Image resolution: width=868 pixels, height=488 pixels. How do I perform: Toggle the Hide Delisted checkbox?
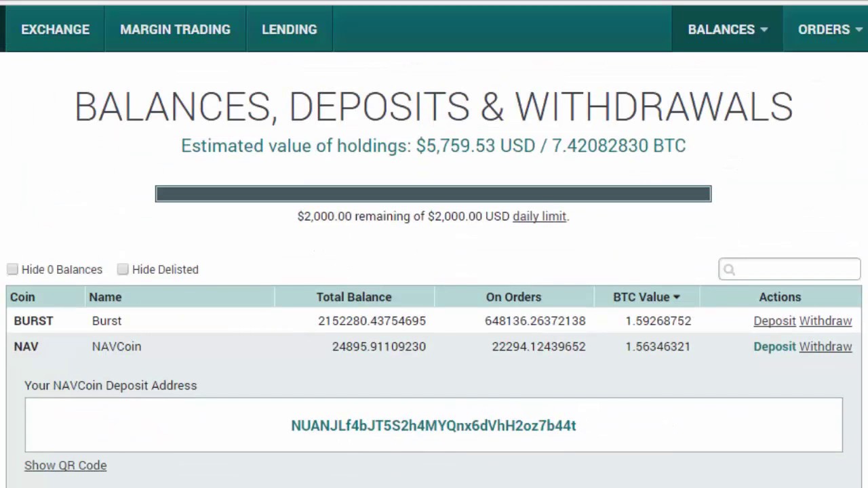point(123,269)
